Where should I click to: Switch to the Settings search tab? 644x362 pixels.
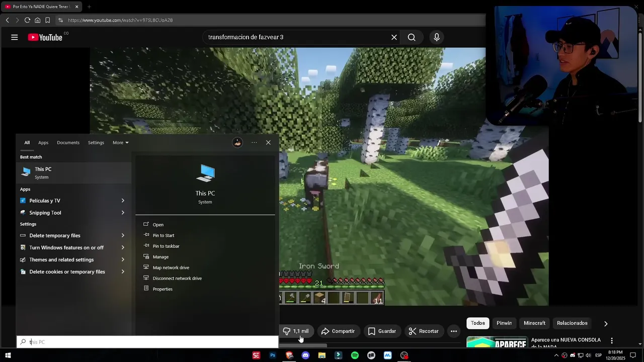(x=96, y=143)
